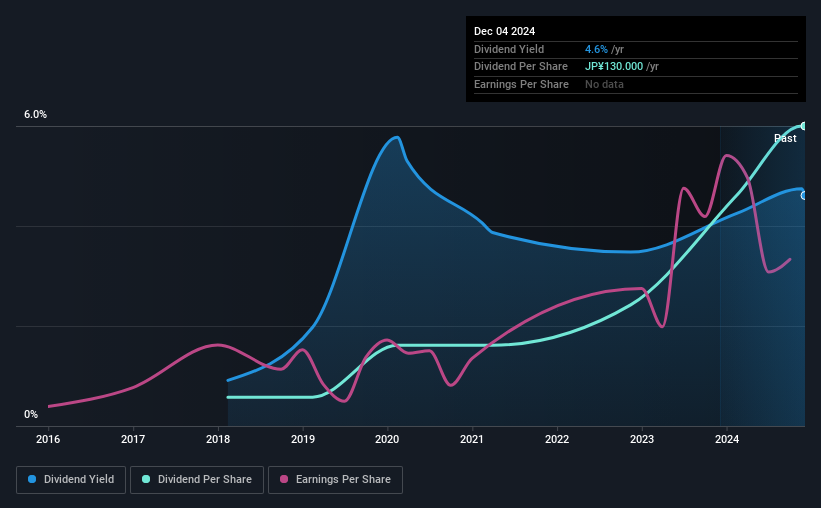Click the pink Earnings Per Share legend dot
The image size is (821, 508).
click(x=284, y=479)
